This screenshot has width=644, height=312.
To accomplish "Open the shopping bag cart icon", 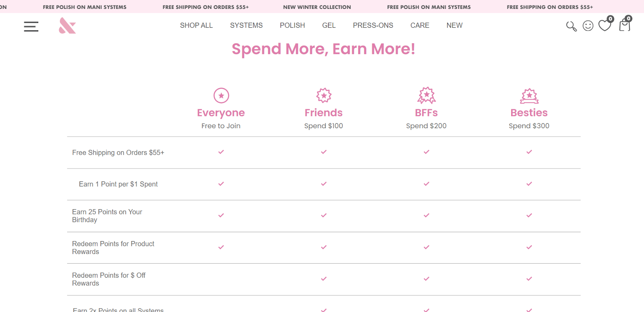I will [624, 26].
